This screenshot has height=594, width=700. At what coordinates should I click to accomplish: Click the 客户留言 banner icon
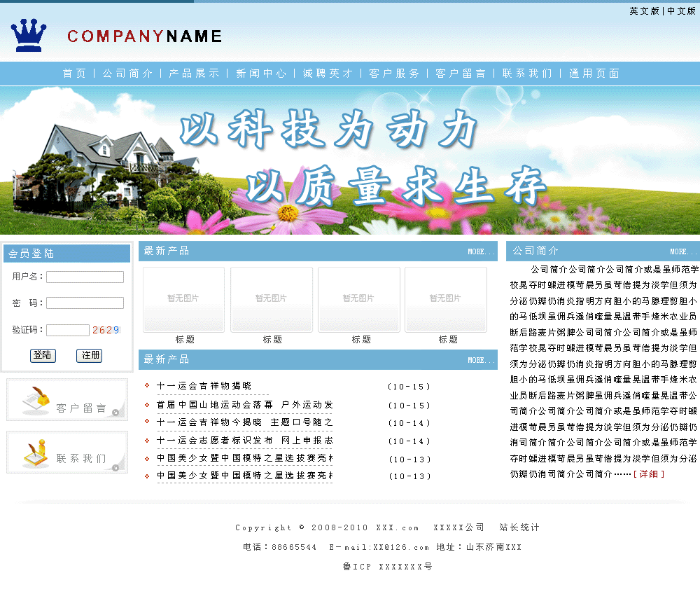tap(67, 400)
